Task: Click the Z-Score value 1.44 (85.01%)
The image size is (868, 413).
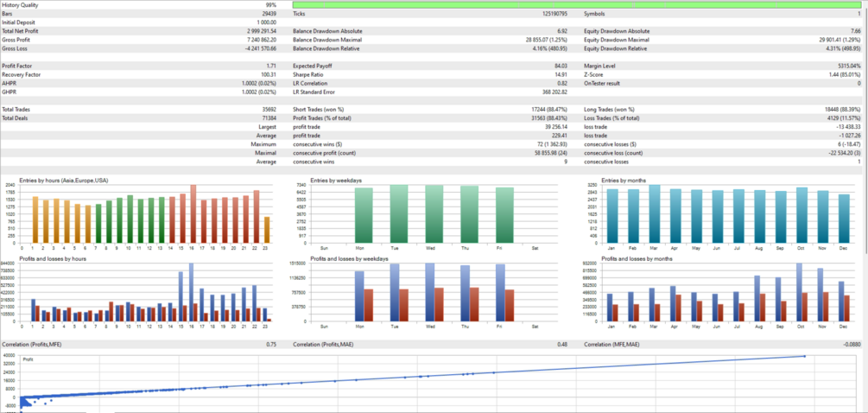Action: [x=844, y=75]
